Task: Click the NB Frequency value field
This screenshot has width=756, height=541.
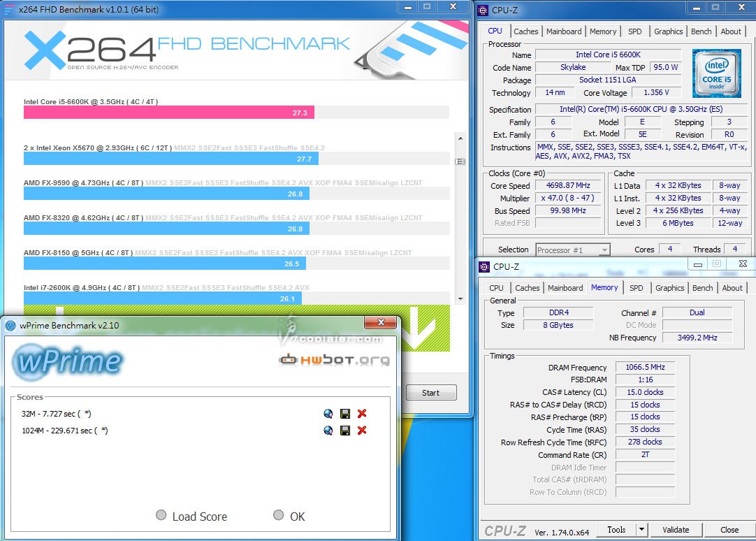Action: click(697, 338)
